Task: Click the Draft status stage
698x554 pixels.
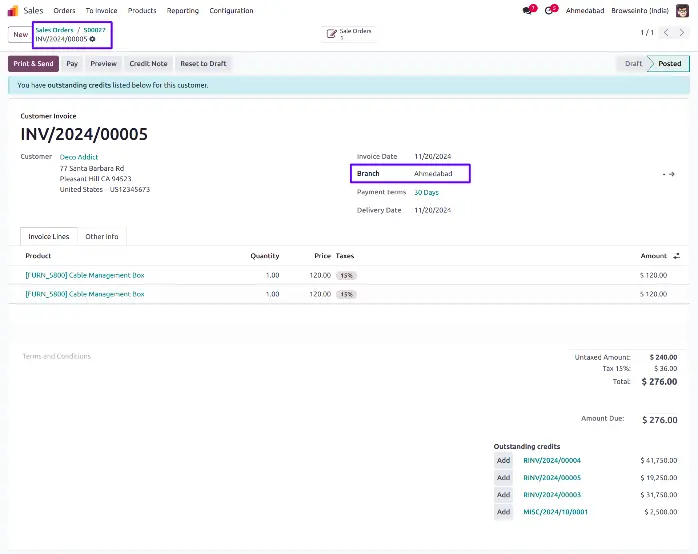Action: click(x=633, y=63)
